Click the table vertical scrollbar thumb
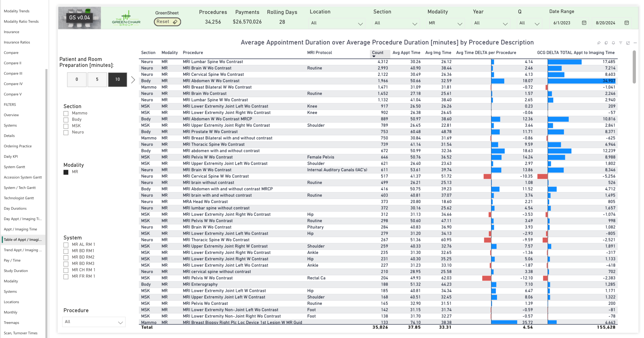The width and height of the screenshot is (644, 338). point(634,67)
